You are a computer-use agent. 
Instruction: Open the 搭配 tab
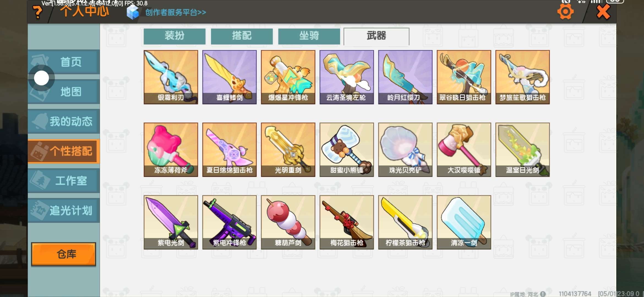[242, 36]
